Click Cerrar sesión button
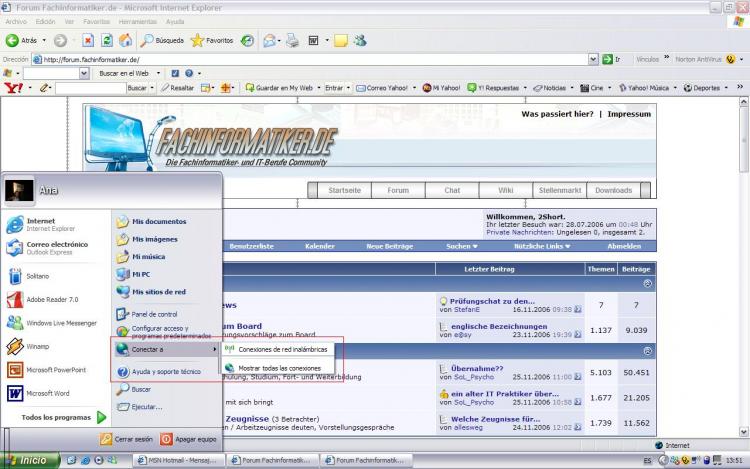 coord(127,439)
